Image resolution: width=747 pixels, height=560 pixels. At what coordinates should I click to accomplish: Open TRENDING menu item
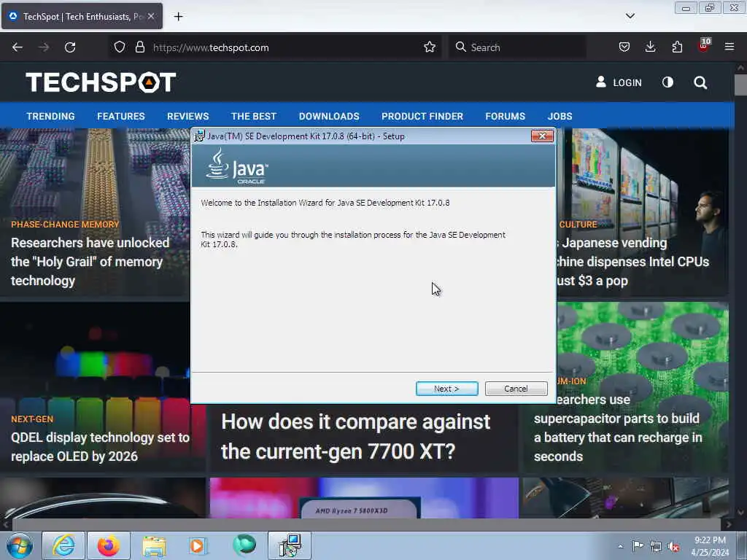50,116
